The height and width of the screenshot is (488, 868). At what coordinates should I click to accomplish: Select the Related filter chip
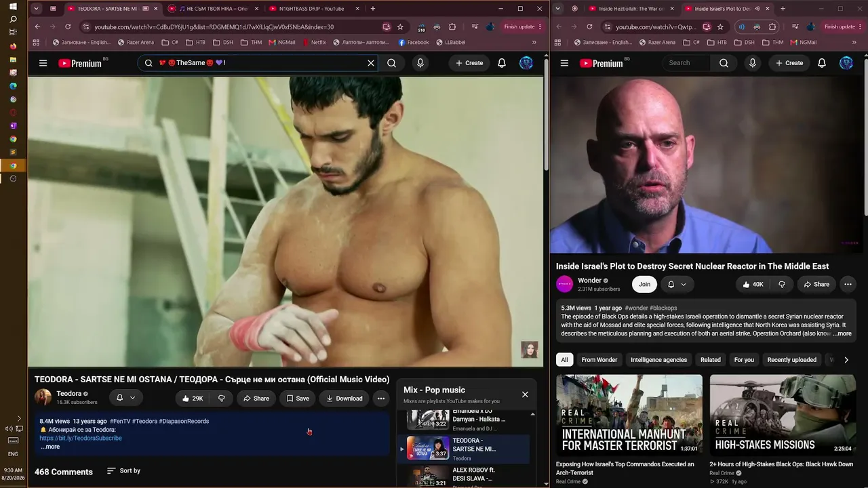coord(711,360)
